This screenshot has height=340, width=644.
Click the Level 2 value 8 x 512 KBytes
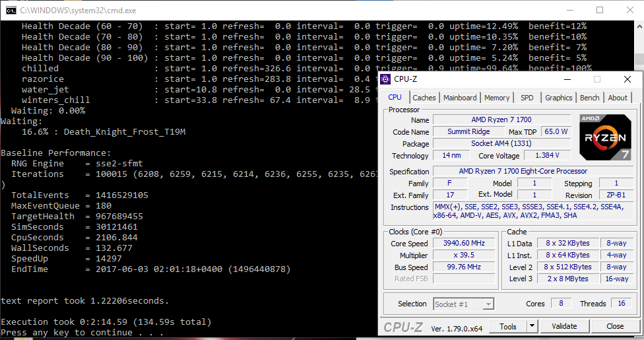tap(567, 267)
